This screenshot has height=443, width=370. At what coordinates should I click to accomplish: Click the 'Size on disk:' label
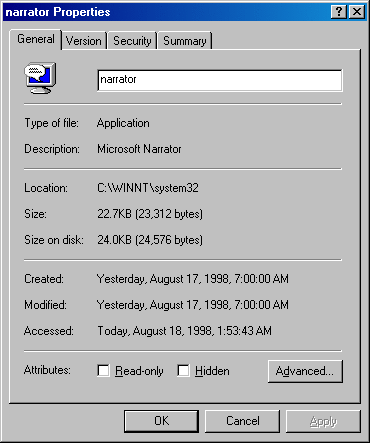(54, 240)
